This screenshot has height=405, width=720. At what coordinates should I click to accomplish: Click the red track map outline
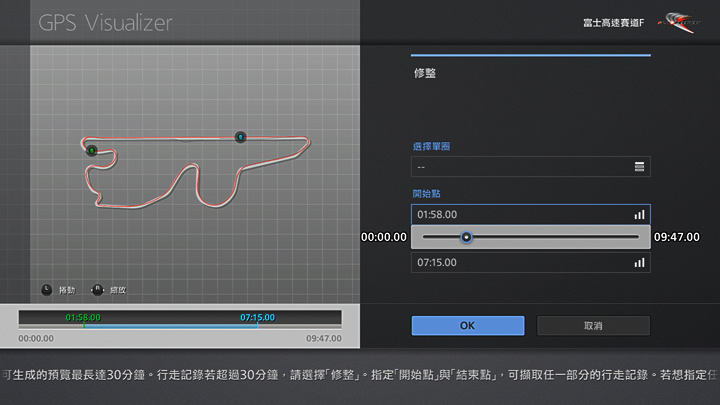[x=160, y=198]
